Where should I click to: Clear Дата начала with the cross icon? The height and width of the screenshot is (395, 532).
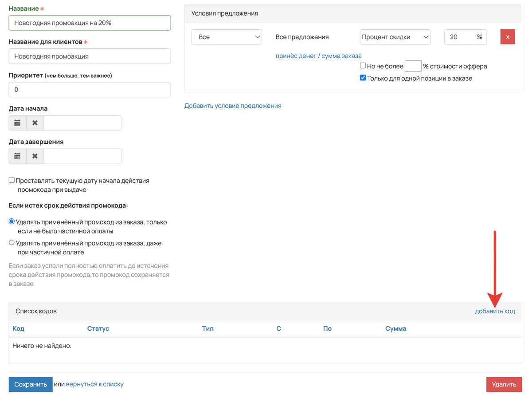click(x=35, y=123)
